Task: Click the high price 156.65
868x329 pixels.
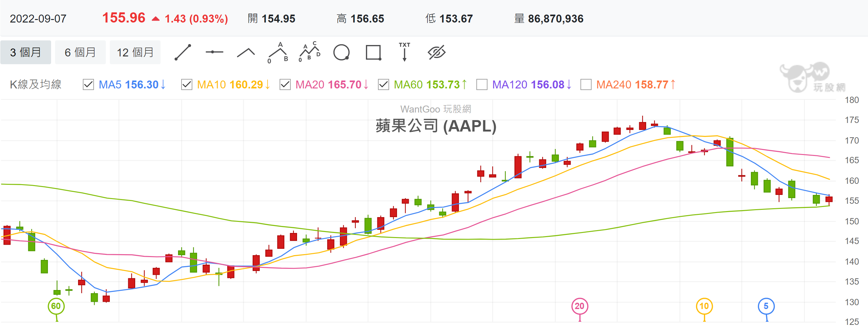Action: pyautogui.click(x=367, y=18)
